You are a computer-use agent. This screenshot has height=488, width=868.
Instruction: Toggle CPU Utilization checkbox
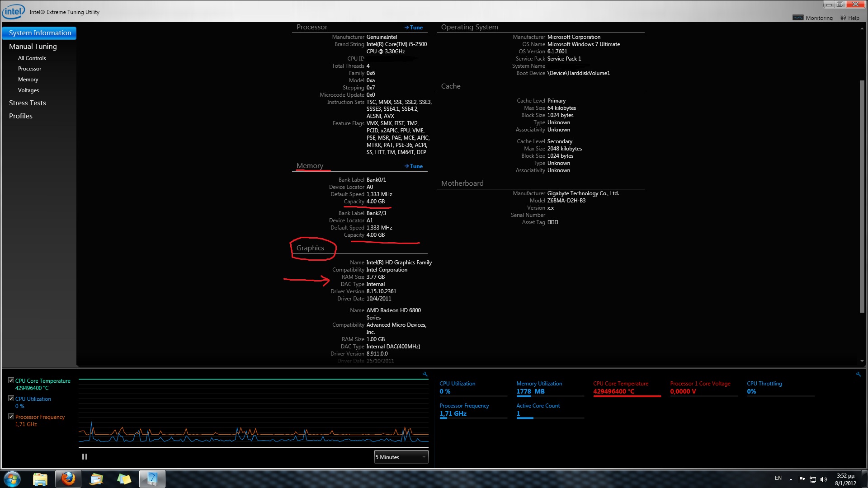11,399
